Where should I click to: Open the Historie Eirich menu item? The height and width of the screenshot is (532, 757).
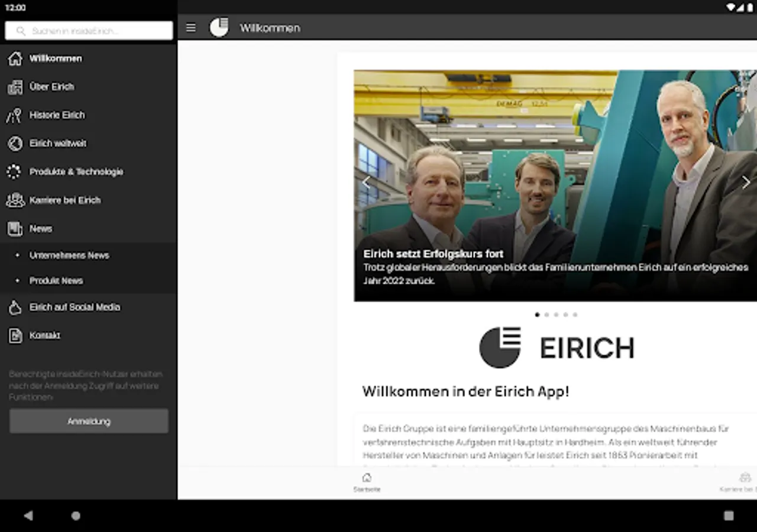tap(89, 115)
